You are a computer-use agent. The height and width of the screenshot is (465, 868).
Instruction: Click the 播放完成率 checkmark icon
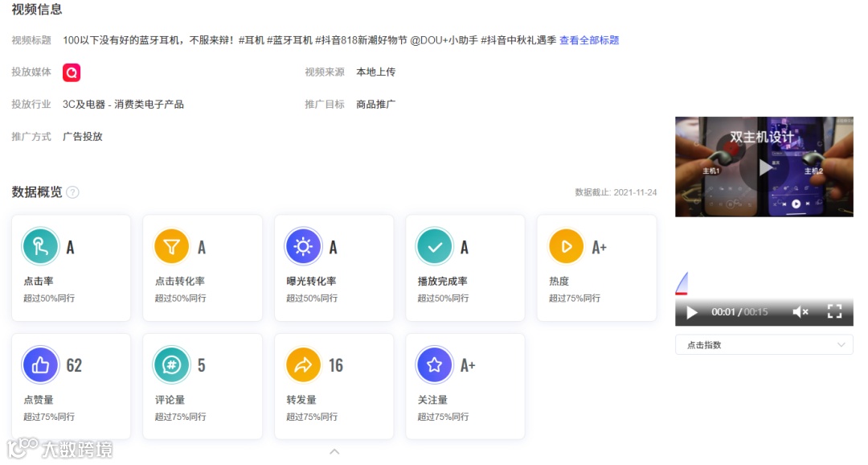[x=435, y=246]
